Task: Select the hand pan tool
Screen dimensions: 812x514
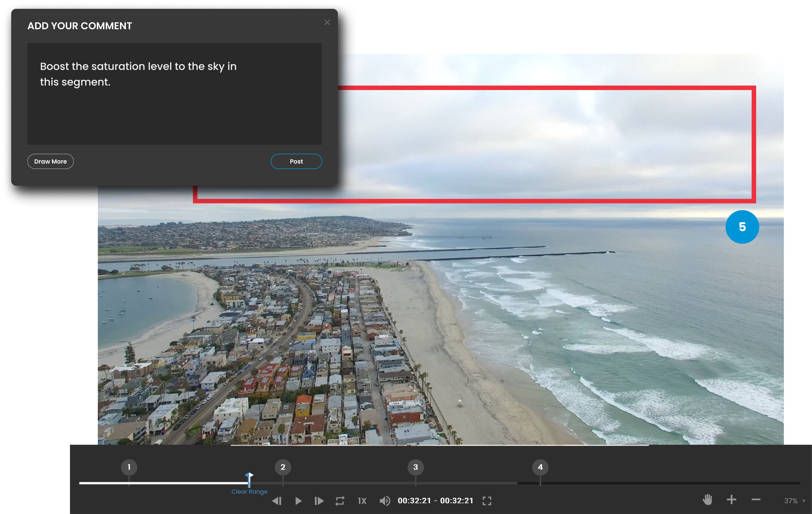Action: (707, 500)
